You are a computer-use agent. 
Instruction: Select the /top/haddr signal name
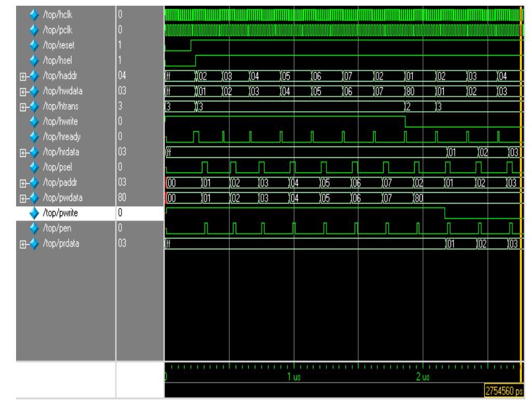tap(60, 76)
